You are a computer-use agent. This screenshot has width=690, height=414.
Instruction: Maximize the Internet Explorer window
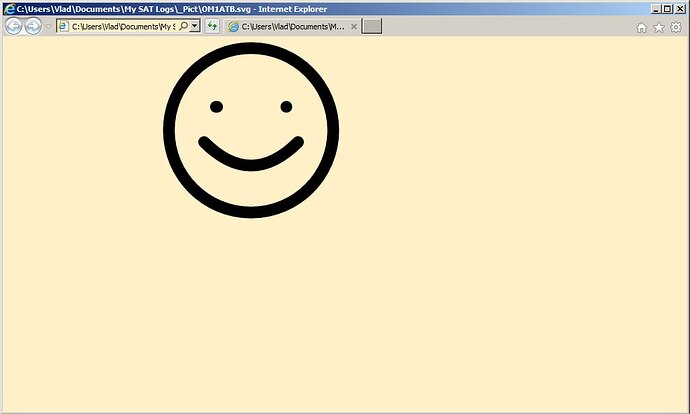pos(668,9)
